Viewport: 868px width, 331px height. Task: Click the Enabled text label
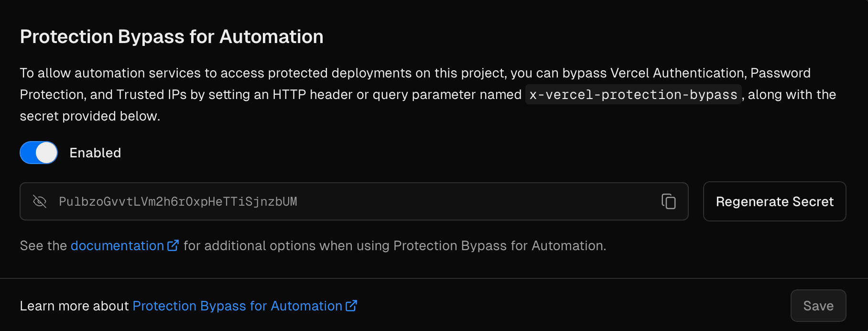[x=95, y=153]
